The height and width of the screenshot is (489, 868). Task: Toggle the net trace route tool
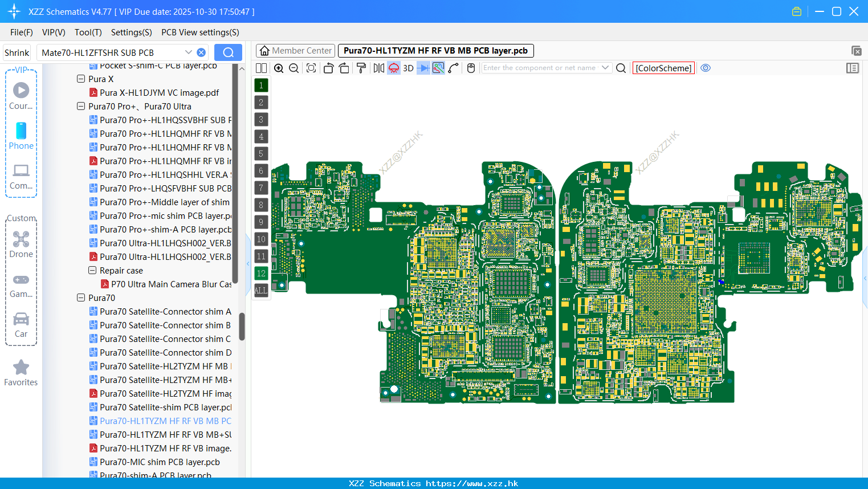point(438,68)
